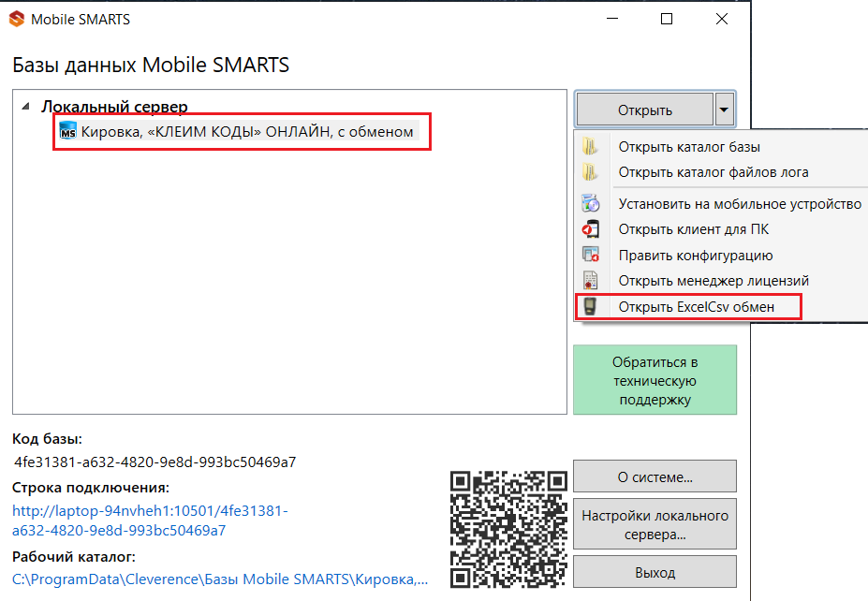
Task: Click the Mobile SMARTS logo in title bar
Action: click(17, 19)
